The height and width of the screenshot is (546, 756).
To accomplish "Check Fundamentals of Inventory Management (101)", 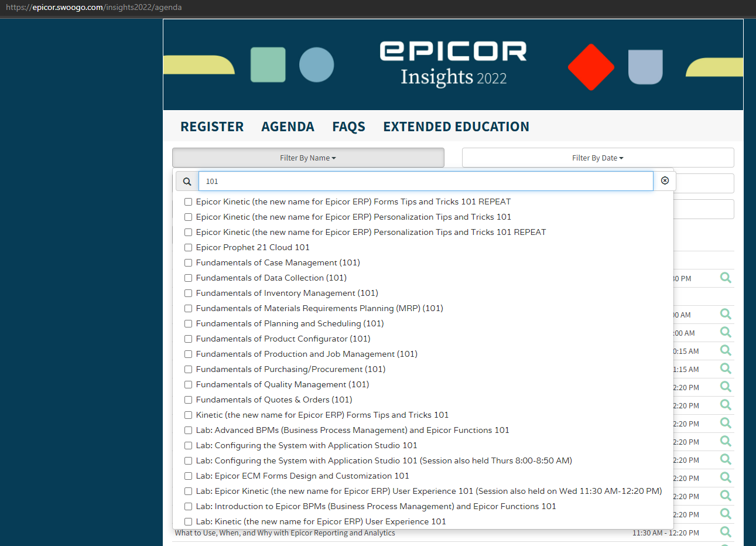I will [x=188, y=293].
